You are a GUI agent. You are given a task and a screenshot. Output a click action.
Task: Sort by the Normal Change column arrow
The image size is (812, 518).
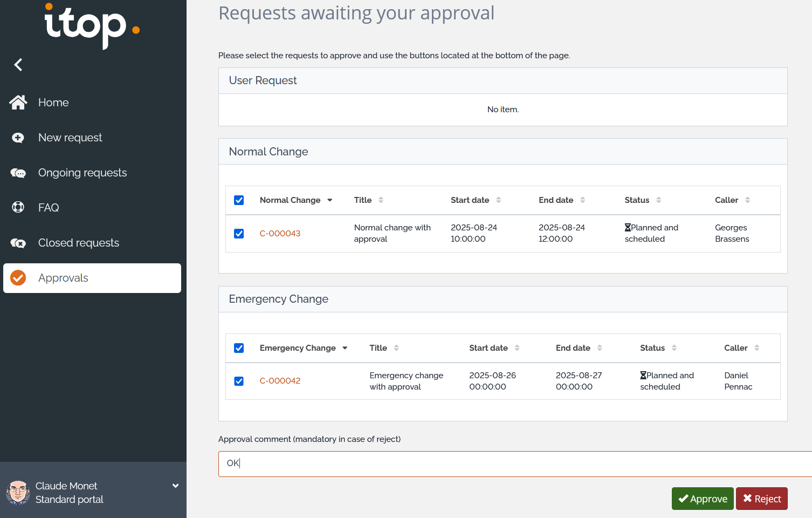329,200
